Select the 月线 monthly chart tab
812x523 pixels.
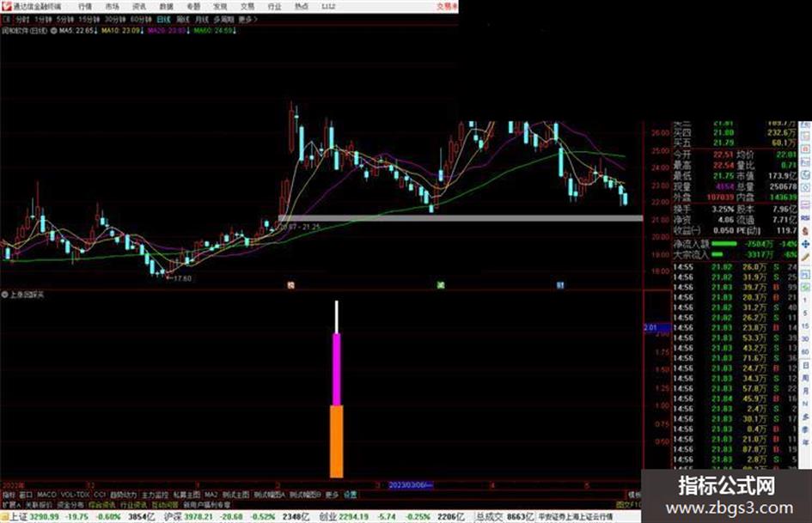[201, 19]
